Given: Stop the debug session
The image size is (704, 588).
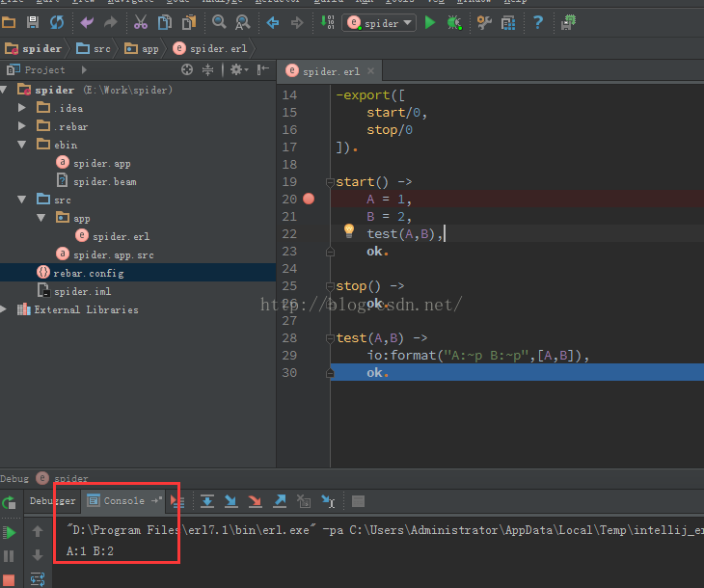Looking at the screenshot, I should 9,580.
